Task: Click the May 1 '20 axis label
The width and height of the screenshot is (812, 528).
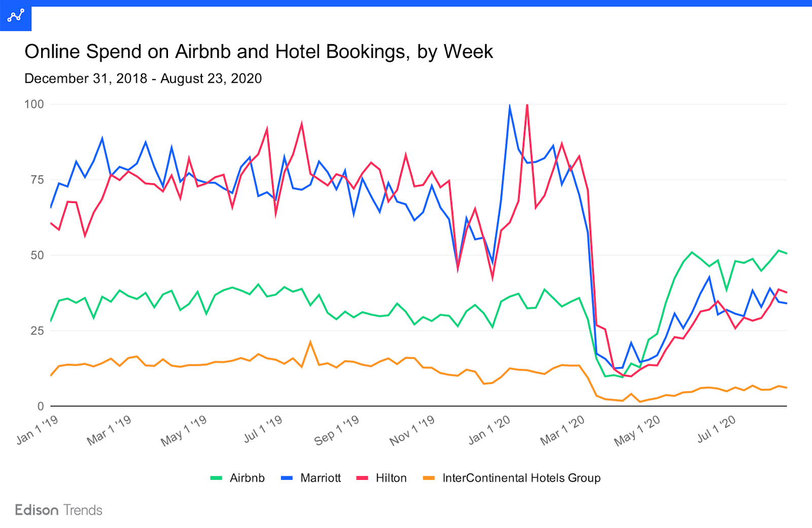Action: 637,431
